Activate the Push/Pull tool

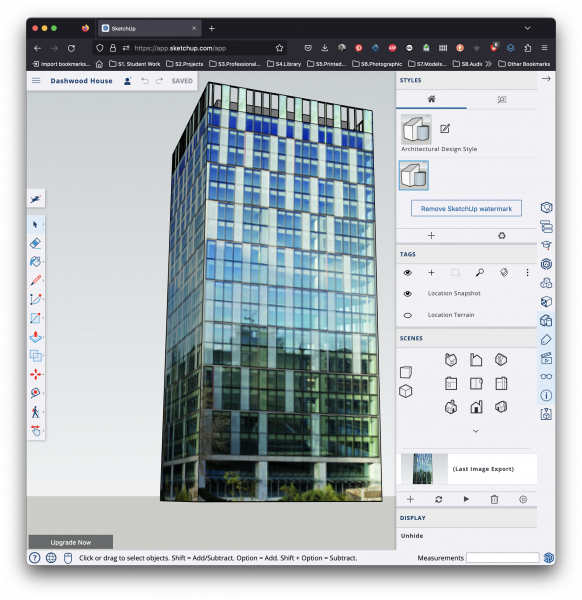pos(35,337)
